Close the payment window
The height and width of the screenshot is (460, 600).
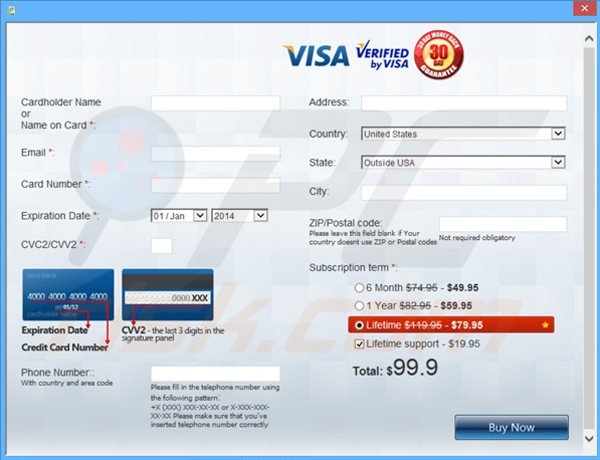[x=584, y=8]
